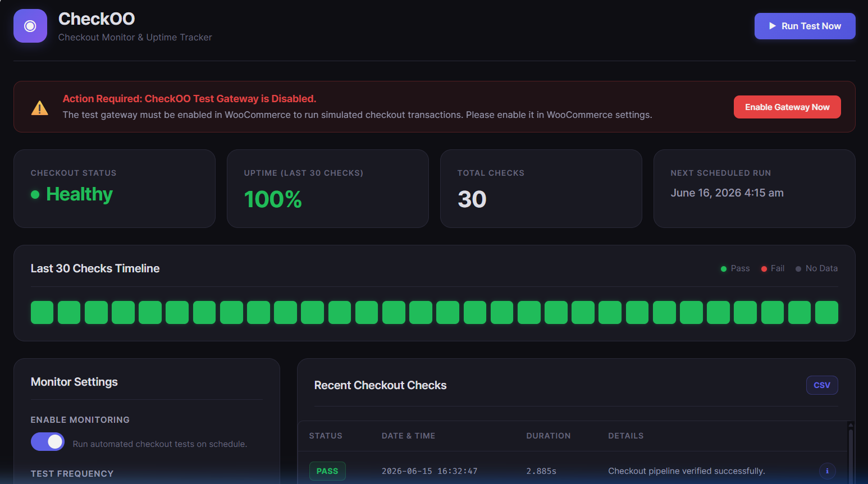The height and width of the screenshot is (484, 868).
Task: Click the total checks value 30
Action: click(x=472, y=199)
